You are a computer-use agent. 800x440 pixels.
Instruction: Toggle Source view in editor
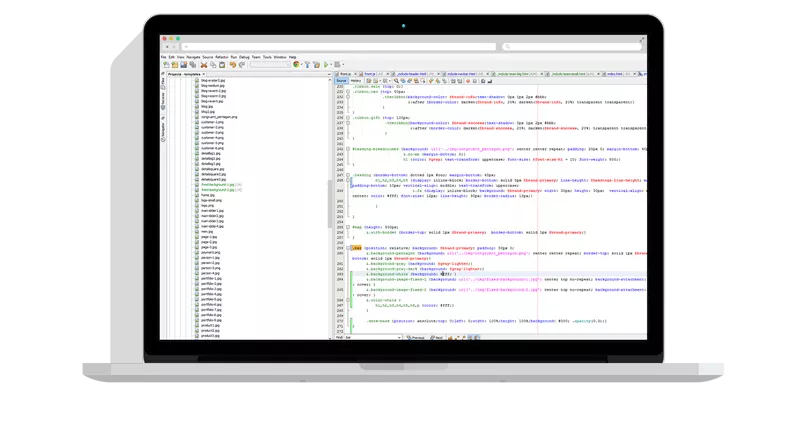point(342,81)
